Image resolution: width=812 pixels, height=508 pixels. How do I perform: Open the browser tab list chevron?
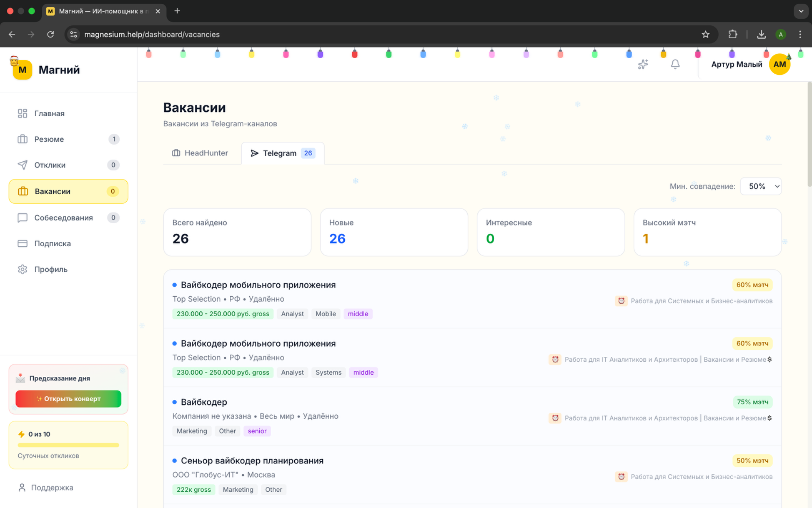[801, 11]
